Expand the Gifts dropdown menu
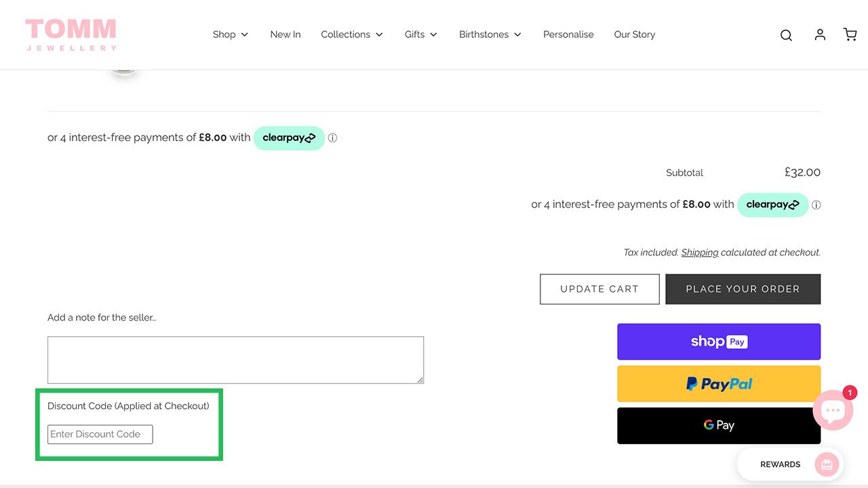Screen dimensions: 868x488 tap(421, 35)
